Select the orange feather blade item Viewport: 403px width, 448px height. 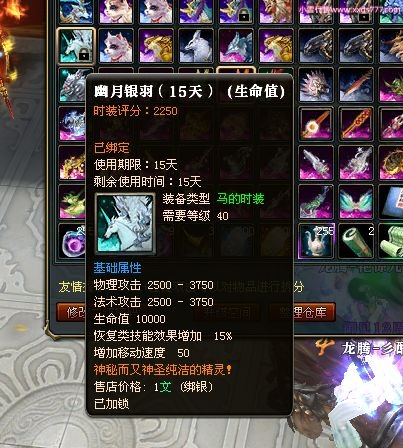click(356, 85)
